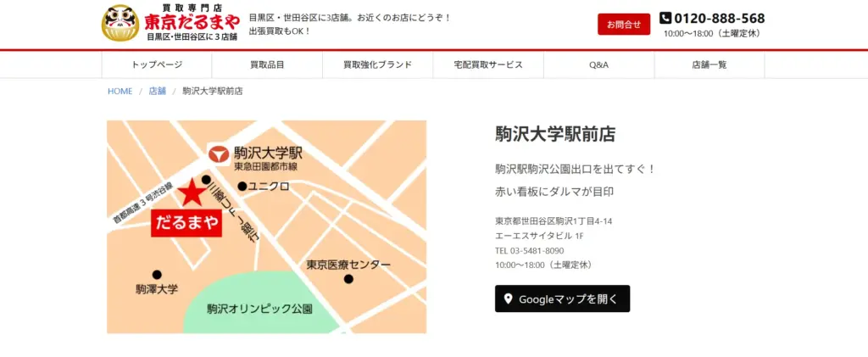The image size is (868, 357).
Task: View 店舗一覧 from navigation bar
Action: 709,64
